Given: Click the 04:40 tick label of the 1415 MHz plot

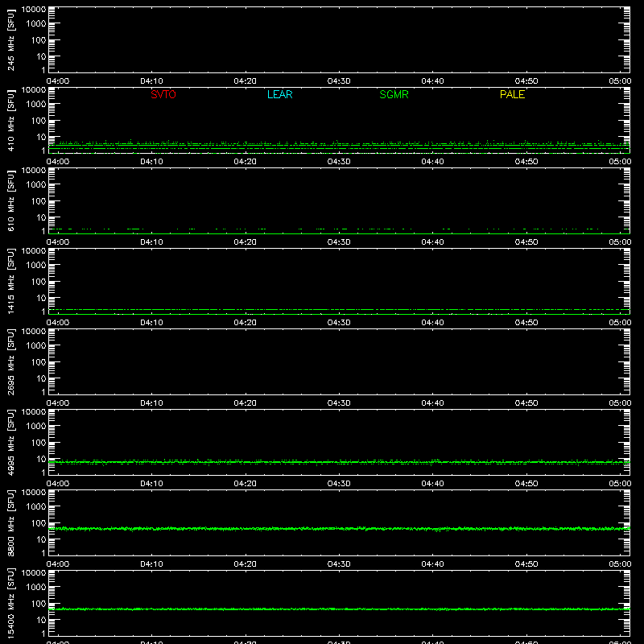Looking at the screenshot, I should 432,323.
